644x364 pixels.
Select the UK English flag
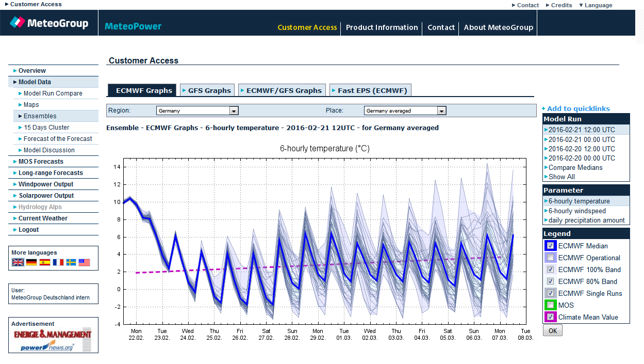(x=18, y=262)
